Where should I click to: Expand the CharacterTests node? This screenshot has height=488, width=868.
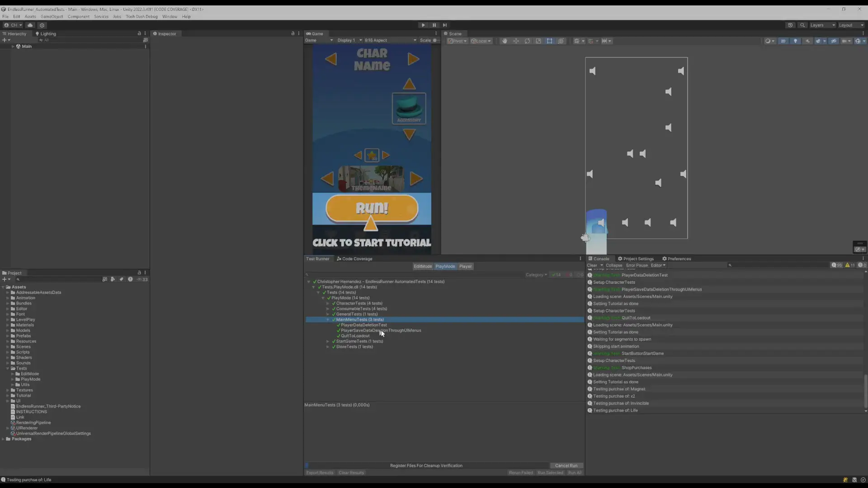pyautogui.click(x=328, y=304)
